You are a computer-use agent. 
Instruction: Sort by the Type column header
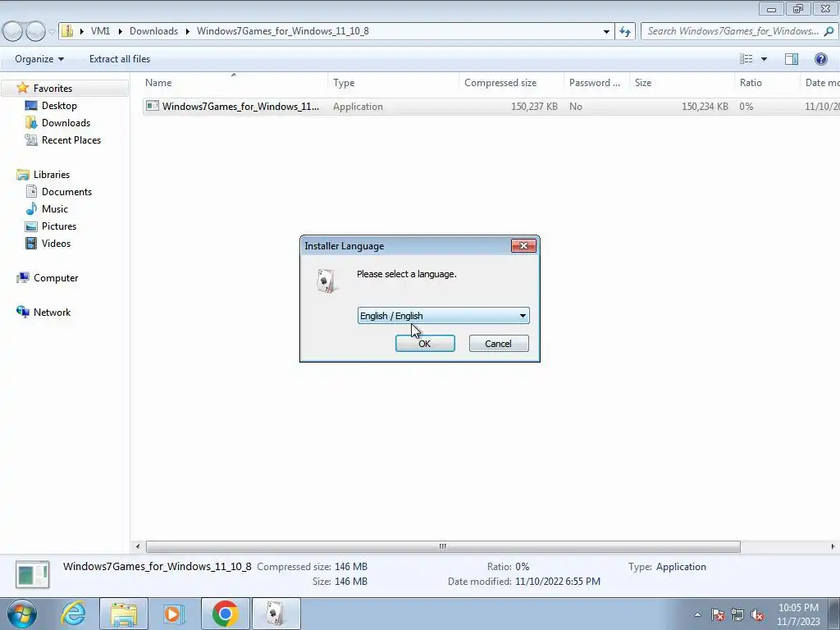point(393,83)
